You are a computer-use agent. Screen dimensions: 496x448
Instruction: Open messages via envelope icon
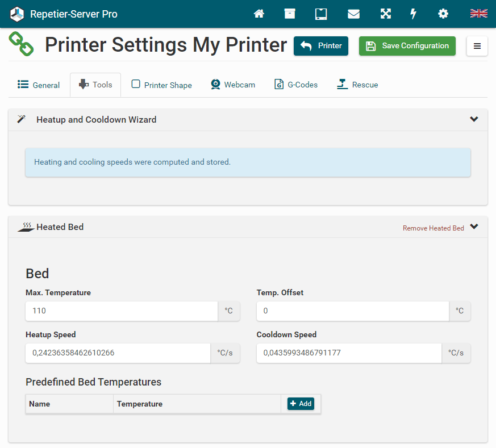(353, 14)
